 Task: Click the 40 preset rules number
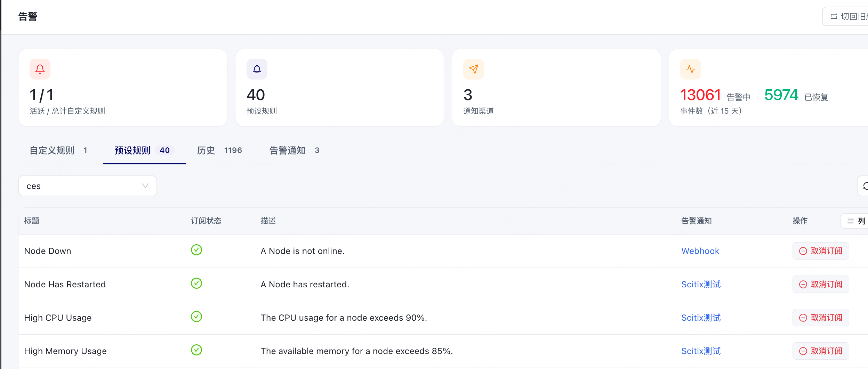pyautogui.click(x=256, y=95)
